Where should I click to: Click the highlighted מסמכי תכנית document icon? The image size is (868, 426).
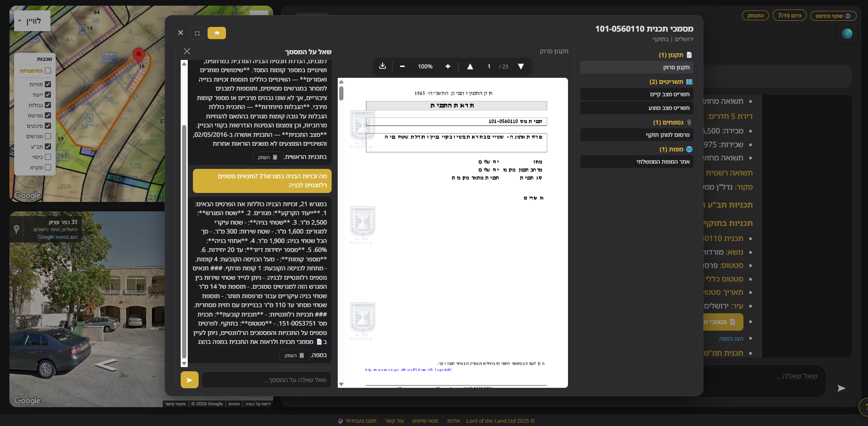[x=733, y=322]
